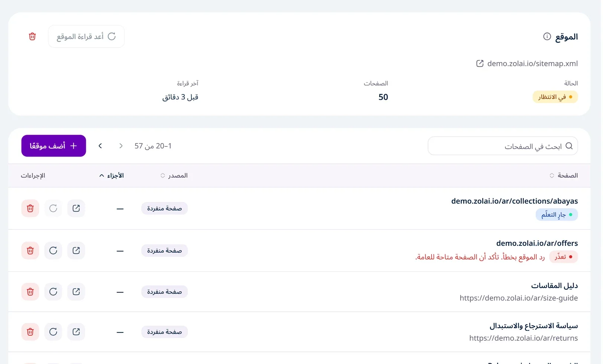Viewport: 603px width, 364px height.
Task: Sort by the الصفحة column
Action: coord(563,175)
